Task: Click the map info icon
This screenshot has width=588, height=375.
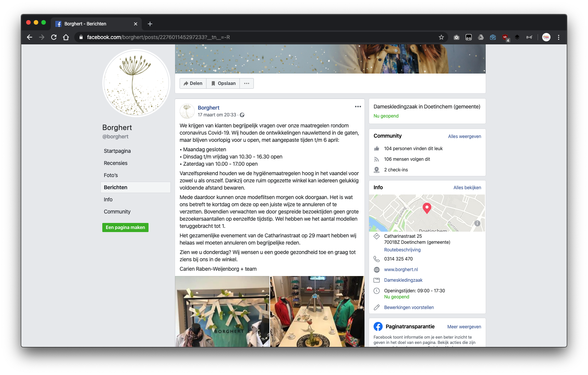Action: tap(477, 223)
